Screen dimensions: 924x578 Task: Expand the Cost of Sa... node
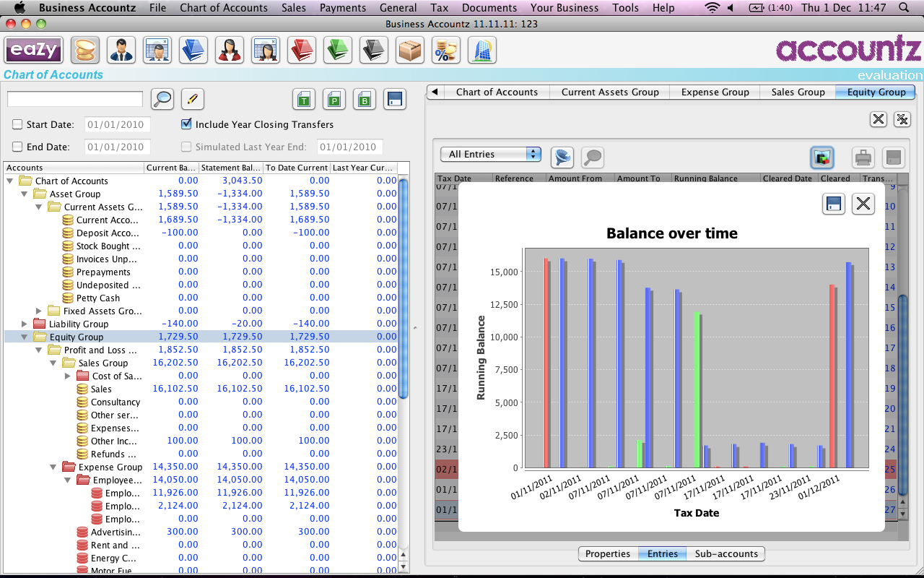tap(68, 376)
